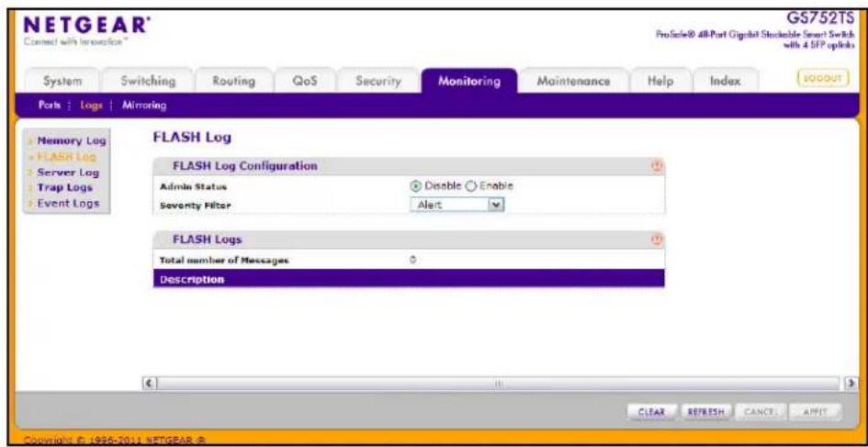Switch to the Security tab

[x=378, y=82]
